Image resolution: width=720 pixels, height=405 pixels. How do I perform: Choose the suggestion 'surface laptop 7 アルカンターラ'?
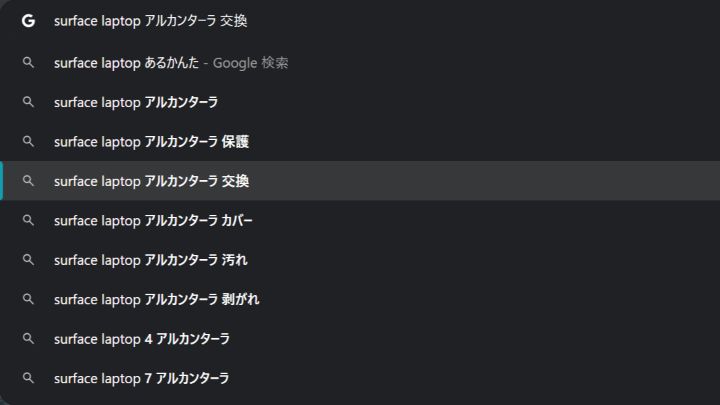(360, 378)
